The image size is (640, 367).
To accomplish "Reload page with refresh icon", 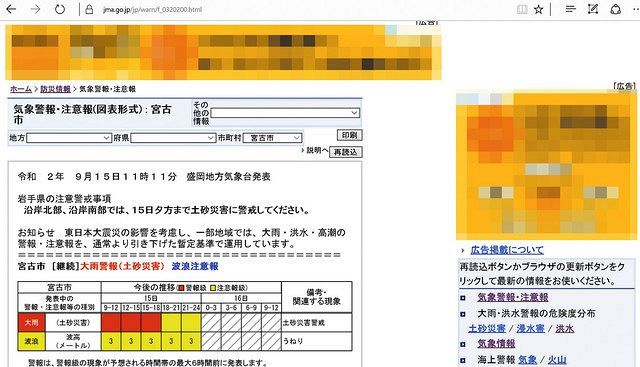I will click(60, 9).
